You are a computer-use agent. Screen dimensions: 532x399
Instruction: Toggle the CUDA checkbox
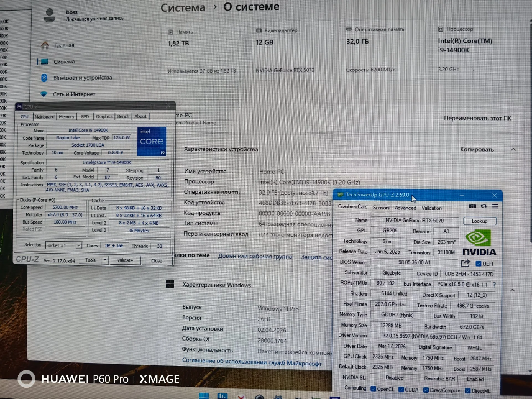(x=401, y=389)
